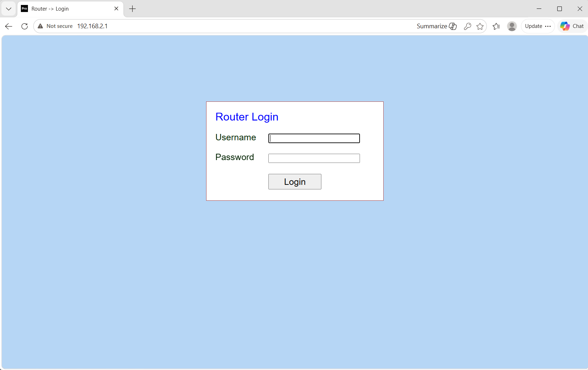Image resolution: width=588 pixels, height=370 pixels.
Task: Maximize the browser window
Action: 559,9
